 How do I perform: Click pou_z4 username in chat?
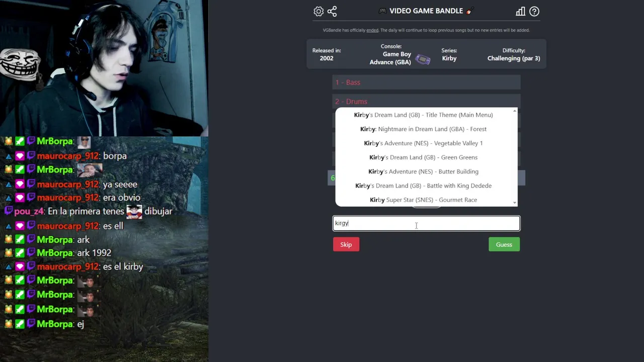(29, 212)
